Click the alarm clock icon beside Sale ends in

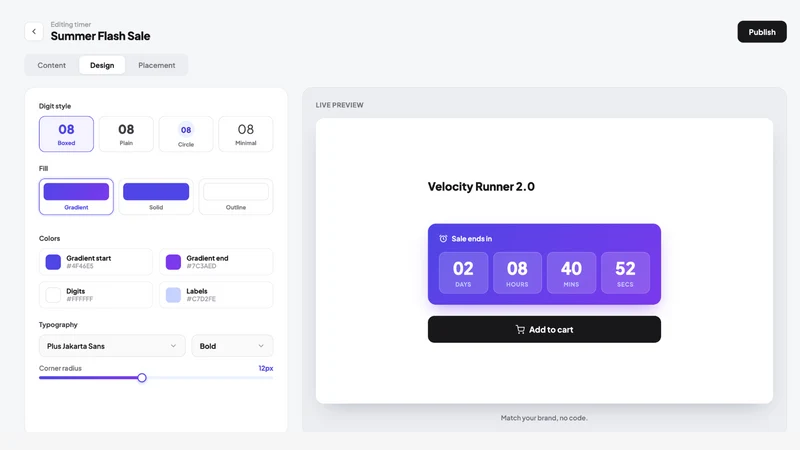coord(443,239)
